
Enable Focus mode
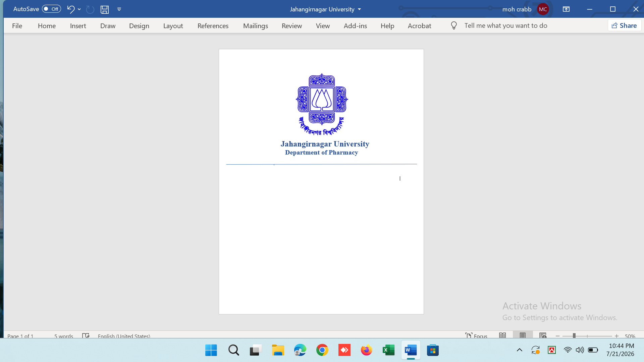476,336
